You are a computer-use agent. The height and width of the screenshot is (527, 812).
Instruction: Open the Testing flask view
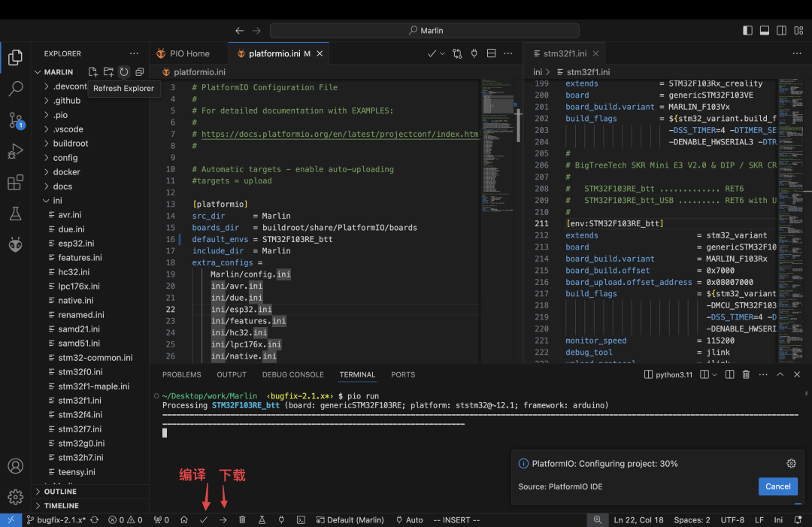pos(15,214)
